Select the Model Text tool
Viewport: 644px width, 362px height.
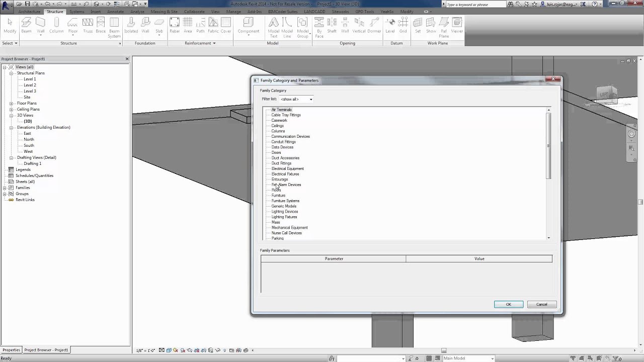click(273, 28)
